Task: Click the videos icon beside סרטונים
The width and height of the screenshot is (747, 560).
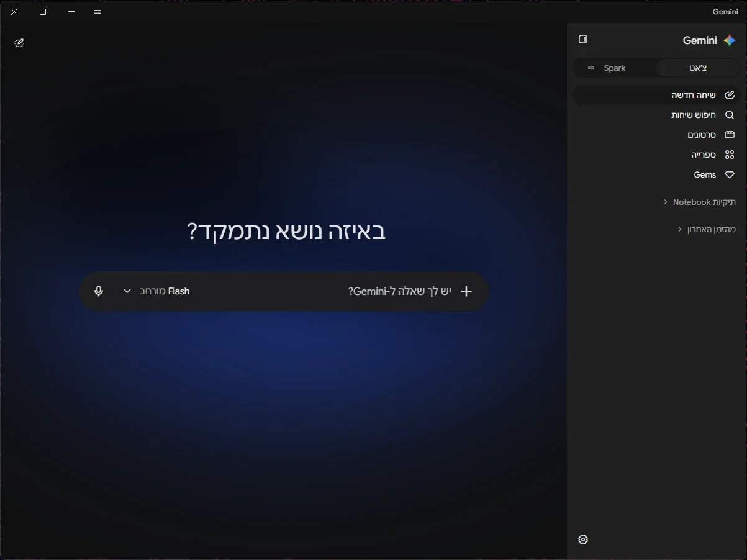Action: point(730,135)
